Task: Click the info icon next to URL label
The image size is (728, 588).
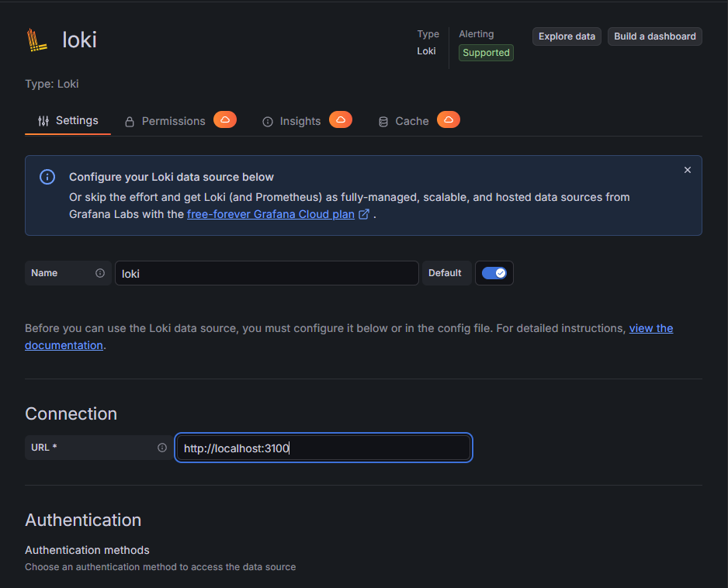Action: (x=162, y=448)
